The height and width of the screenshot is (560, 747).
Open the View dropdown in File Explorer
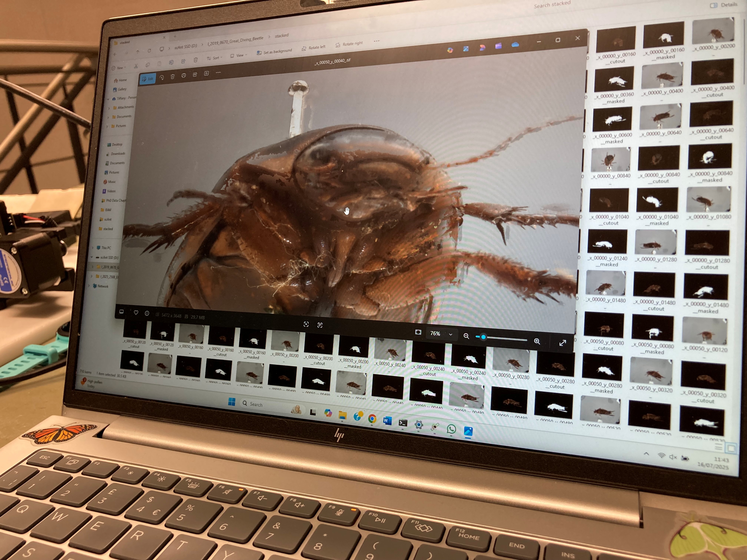[x=238, y=55]
